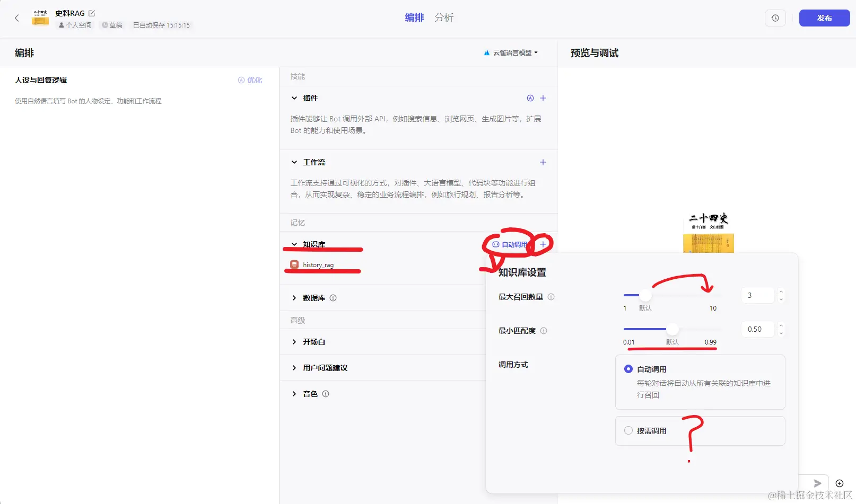
Task: Click the 草稿 status tag
Action: [x=112, y=25]
